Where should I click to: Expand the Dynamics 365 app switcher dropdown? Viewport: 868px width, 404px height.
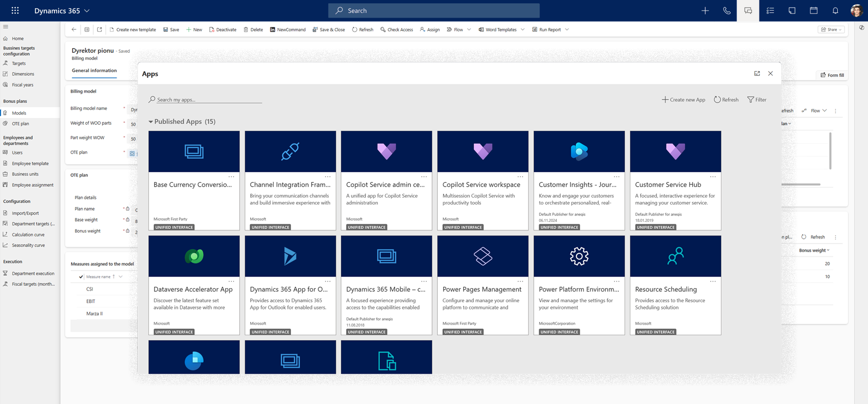pyautogui.click(x=87, y=11)
